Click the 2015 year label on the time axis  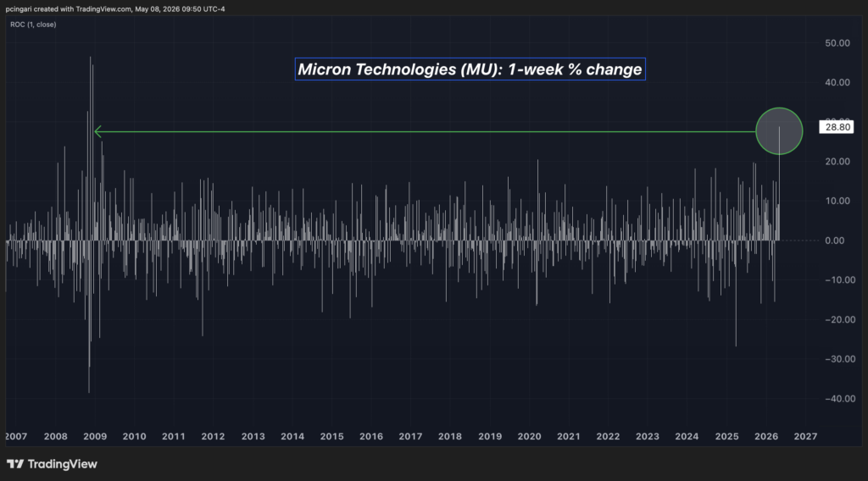click(331, 436)
